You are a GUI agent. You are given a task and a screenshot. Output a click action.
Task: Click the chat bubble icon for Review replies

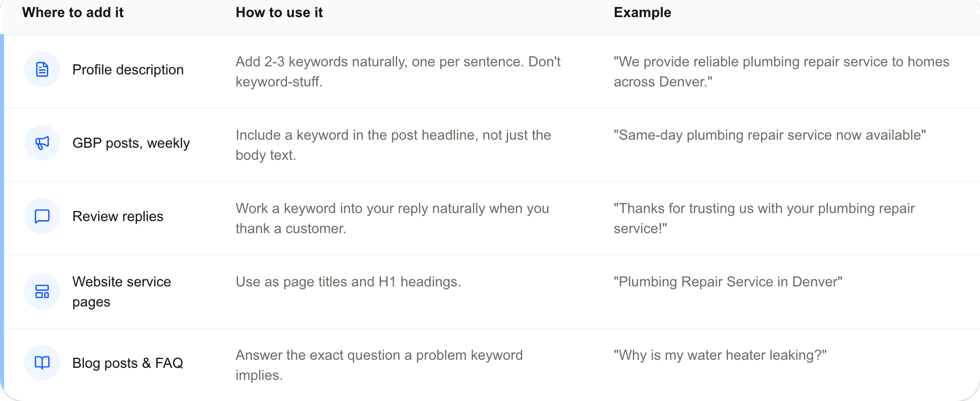point(42,216)
